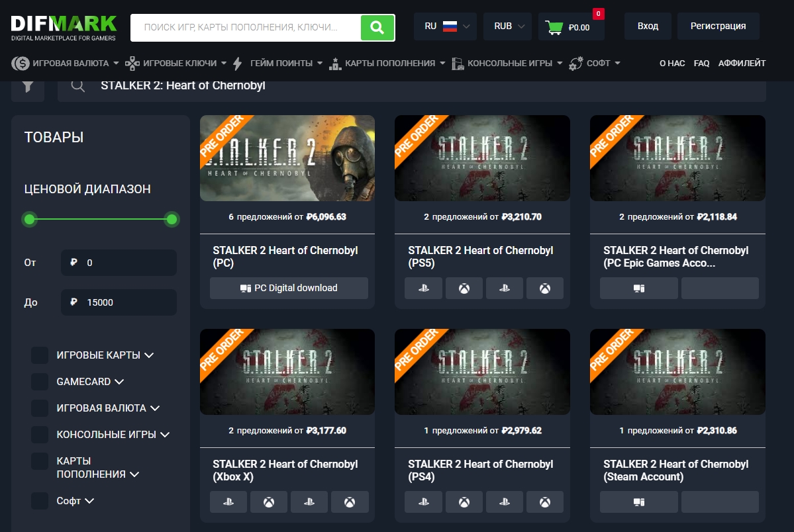The image size is (794, 532).
Task: Click the icon of Карты пополнения menu
Action: (334, 64)
